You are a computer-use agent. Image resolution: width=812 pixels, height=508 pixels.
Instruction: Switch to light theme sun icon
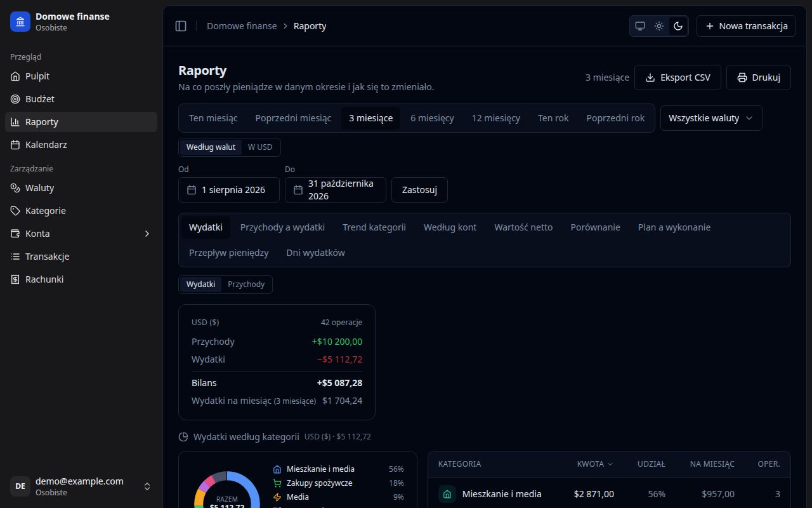[x=659, y=26]
